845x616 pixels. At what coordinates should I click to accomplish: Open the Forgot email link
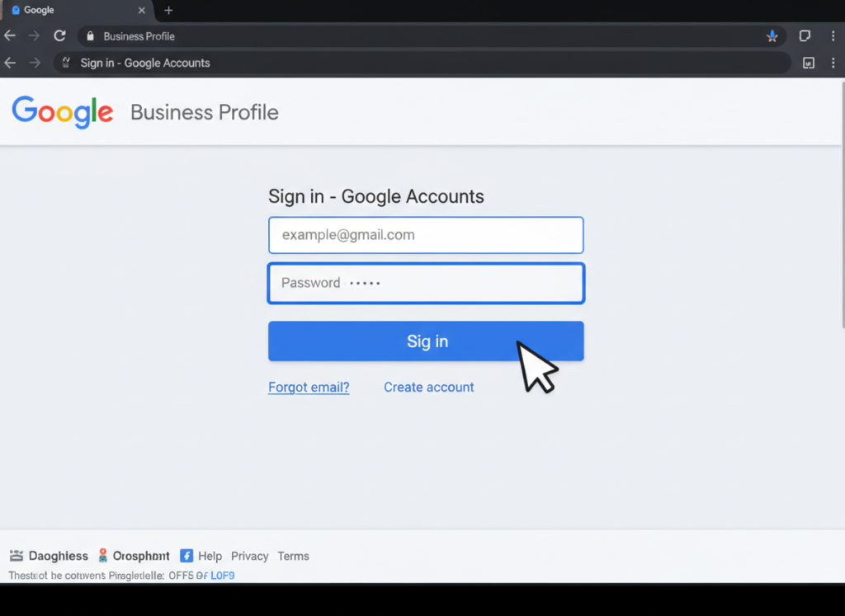309,387
